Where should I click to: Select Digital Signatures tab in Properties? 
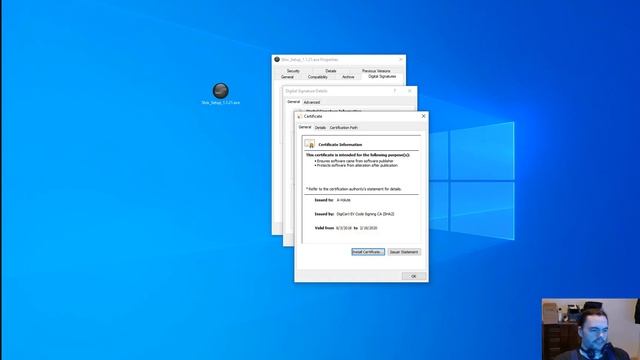(x=382, y=77)
